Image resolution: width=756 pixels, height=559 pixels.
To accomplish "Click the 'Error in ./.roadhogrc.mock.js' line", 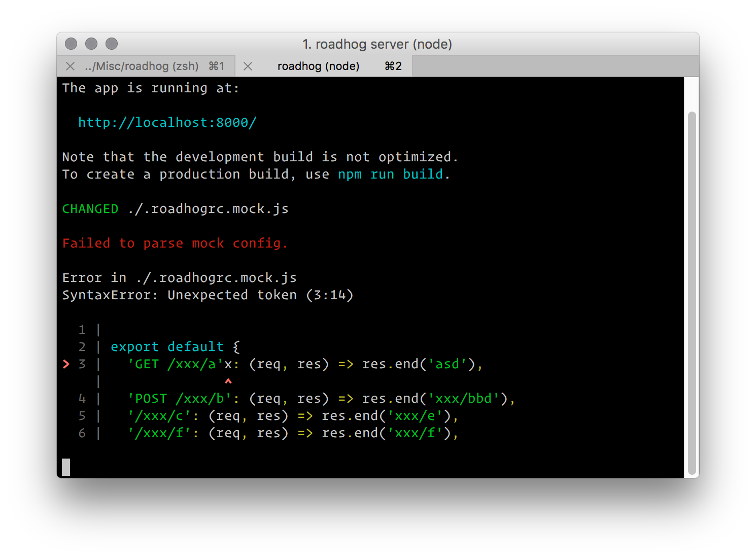I will [x=179, y=277].
